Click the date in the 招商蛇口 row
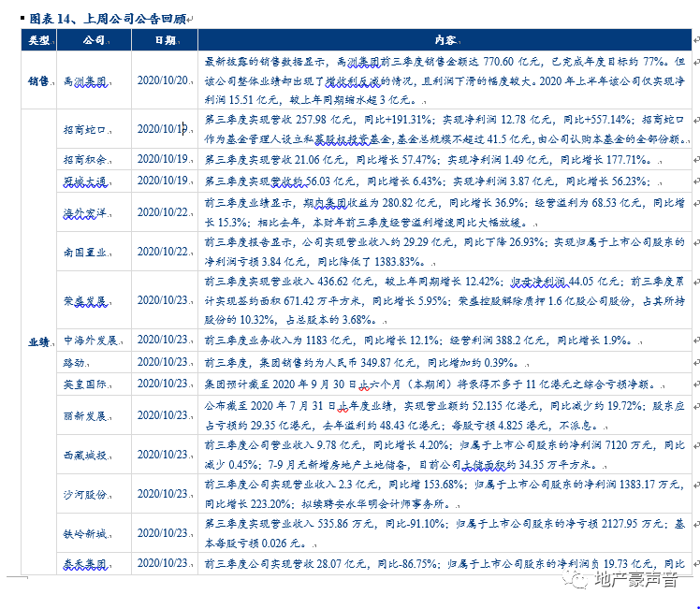 (163, 128)
